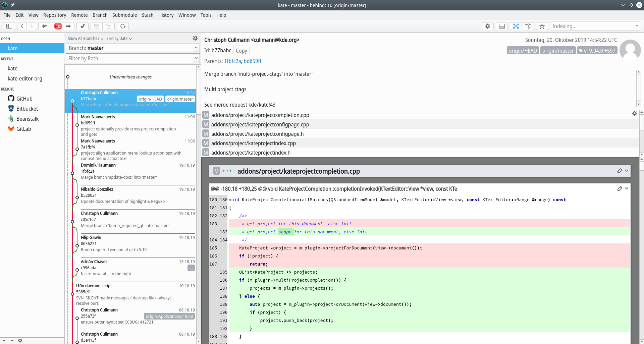Select GitLab remote account
This screenshot has height=344, width=644.
click(32, 129)
